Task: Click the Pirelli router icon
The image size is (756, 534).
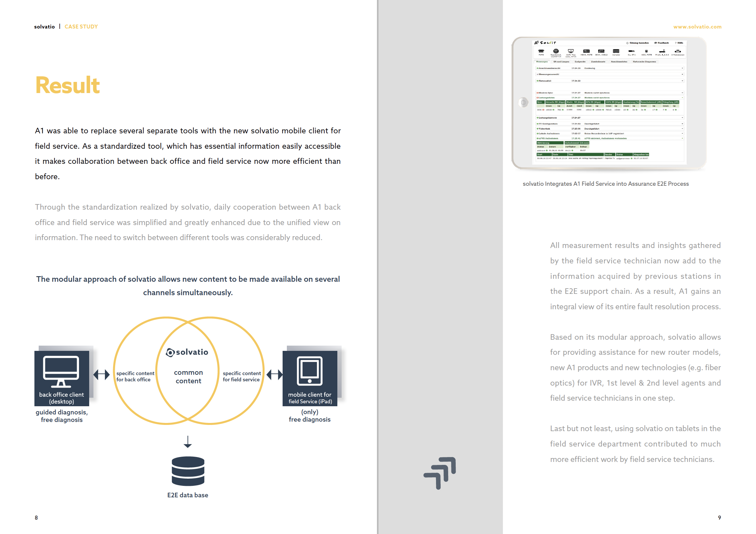Action: (662, 51)
